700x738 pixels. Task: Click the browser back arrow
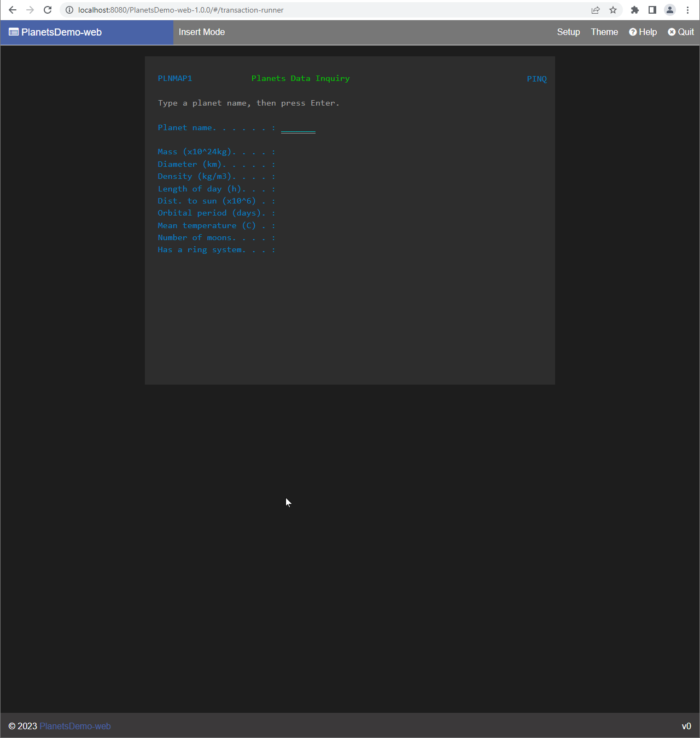point(13,10)
